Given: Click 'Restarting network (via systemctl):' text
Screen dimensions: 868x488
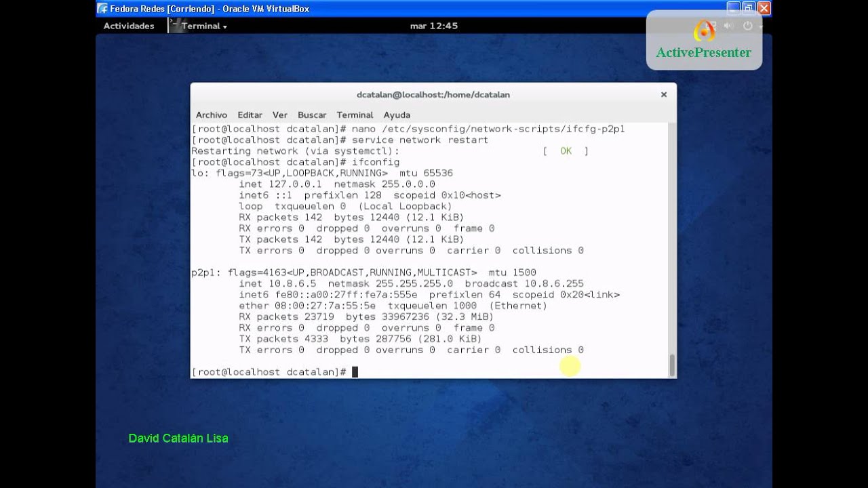Looking at the screenshot, I should click(x=296, y=151).
